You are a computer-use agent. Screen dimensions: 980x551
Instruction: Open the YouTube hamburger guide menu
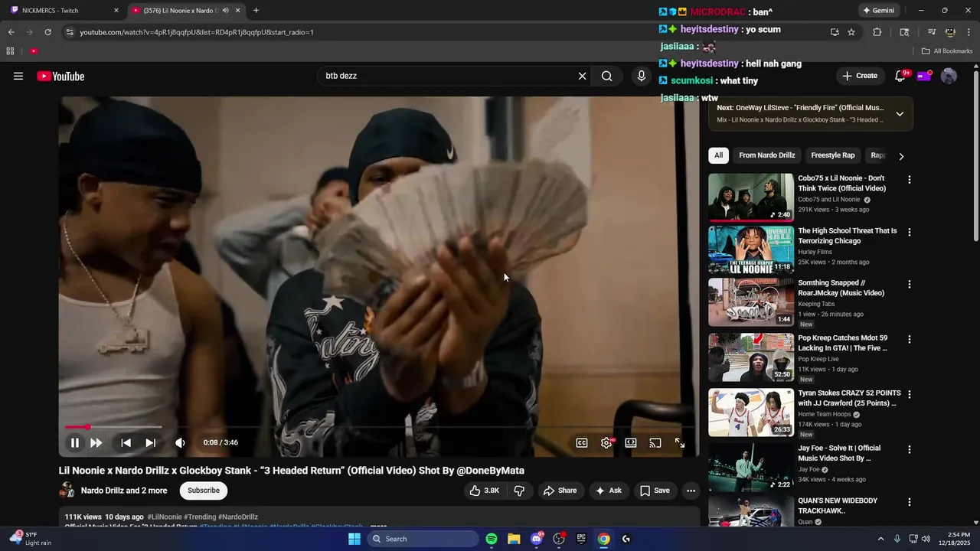[18, 76]
